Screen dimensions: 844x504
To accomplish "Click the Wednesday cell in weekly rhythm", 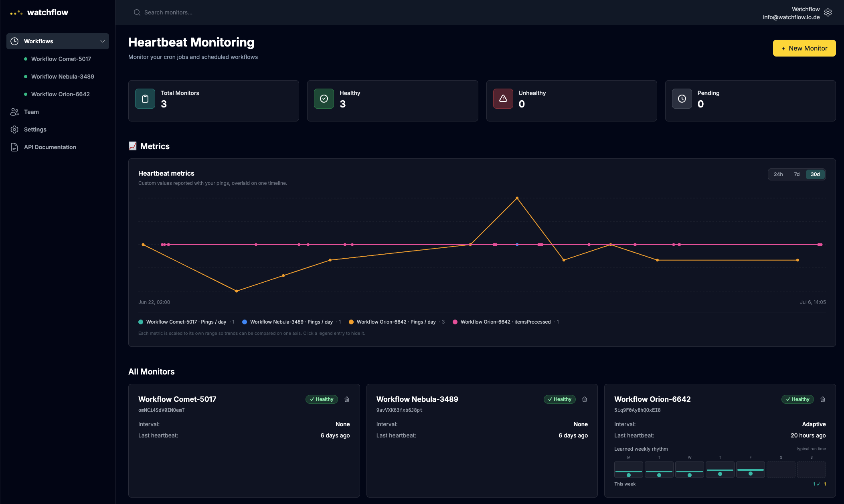I will click(x=690, y=470).
